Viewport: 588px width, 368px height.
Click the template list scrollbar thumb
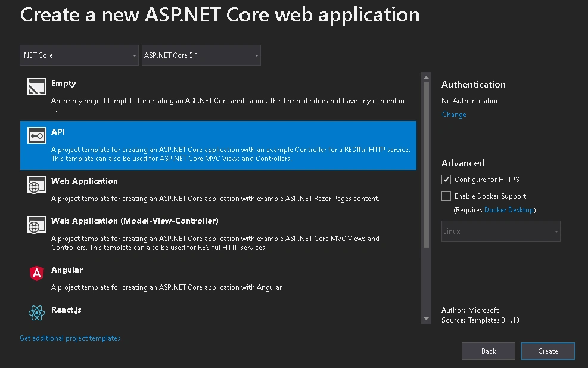pyautogui.click(x=426, y=165)
